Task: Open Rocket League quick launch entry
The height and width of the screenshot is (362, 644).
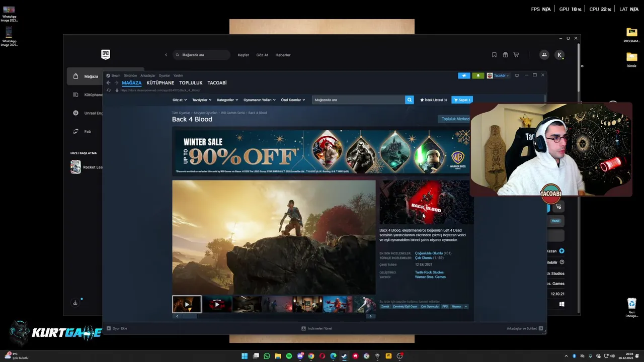Action: point(87,167)
